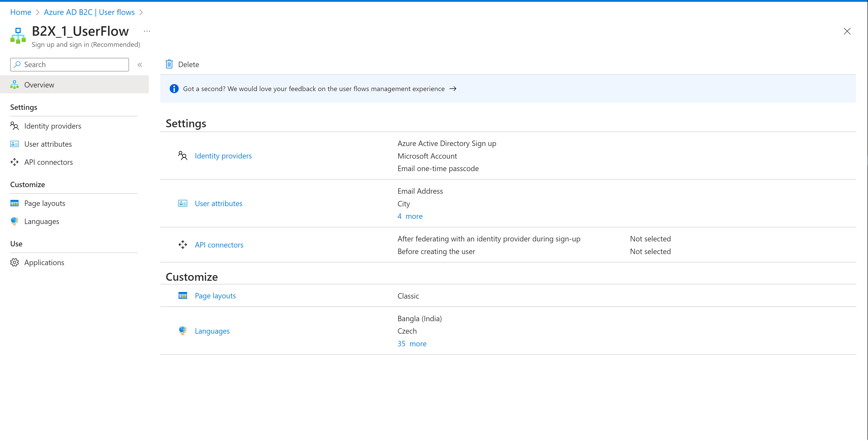The width and height of the screenshot is (868, 441).
Task: Click Page layouts icon in main pane
Action: coord(183,296)
